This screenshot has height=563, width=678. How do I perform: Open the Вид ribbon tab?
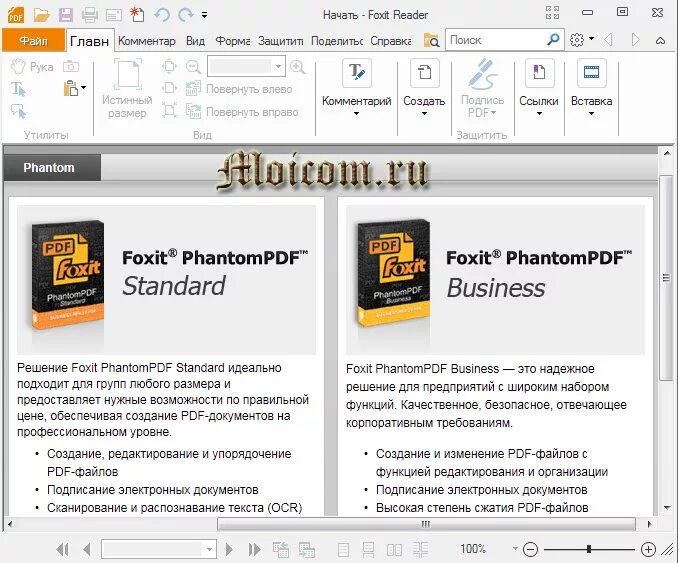195,41
